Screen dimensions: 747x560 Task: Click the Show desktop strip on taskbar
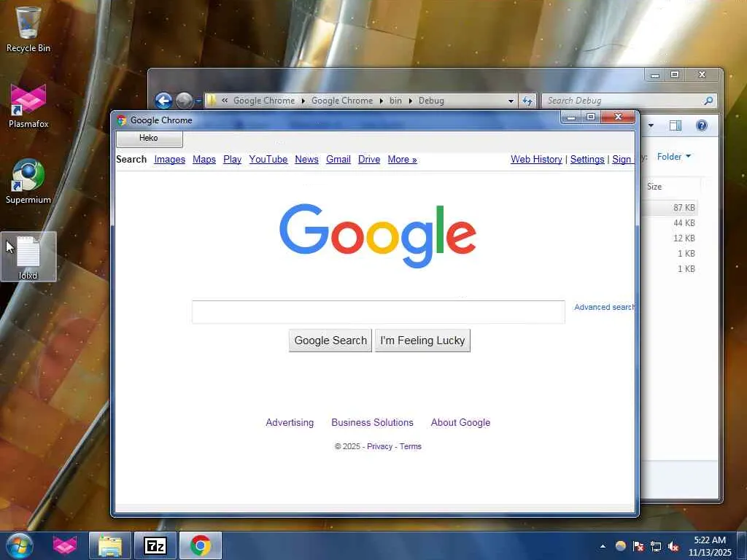tap(743, 545)
